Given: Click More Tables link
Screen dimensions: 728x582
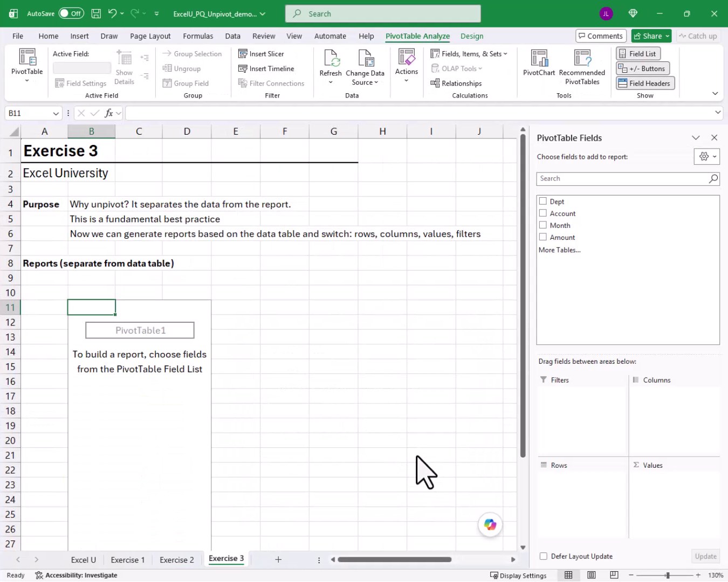Looking at the screenshot, I should tap(560, 250).
